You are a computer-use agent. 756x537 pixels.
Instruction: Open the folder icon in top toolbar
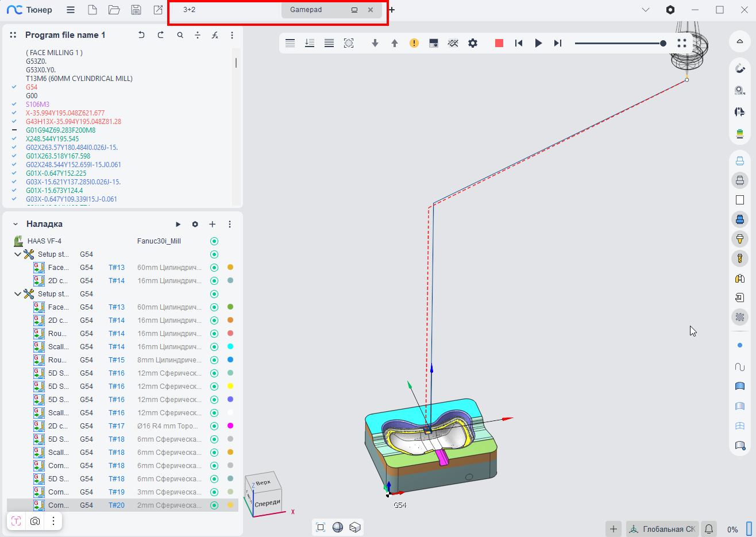point(114,10)
